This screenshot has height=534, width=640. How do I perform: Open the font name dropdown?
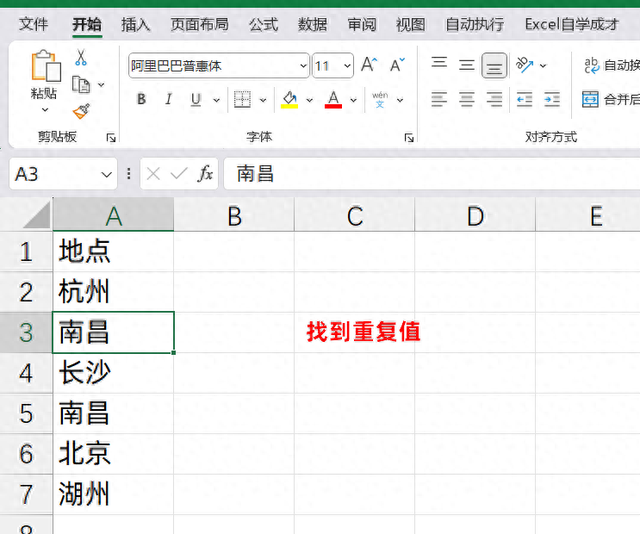point(303,66)
